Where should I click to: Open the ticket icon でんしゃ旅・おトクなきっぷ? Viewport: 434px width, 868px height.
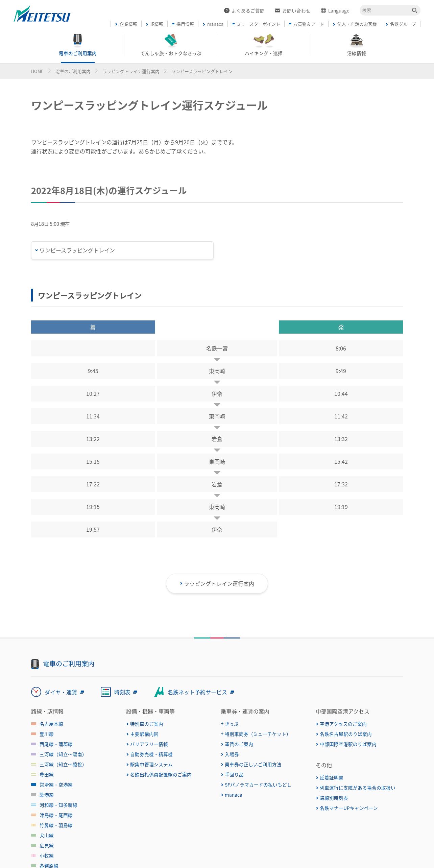(x=171, y=45)
